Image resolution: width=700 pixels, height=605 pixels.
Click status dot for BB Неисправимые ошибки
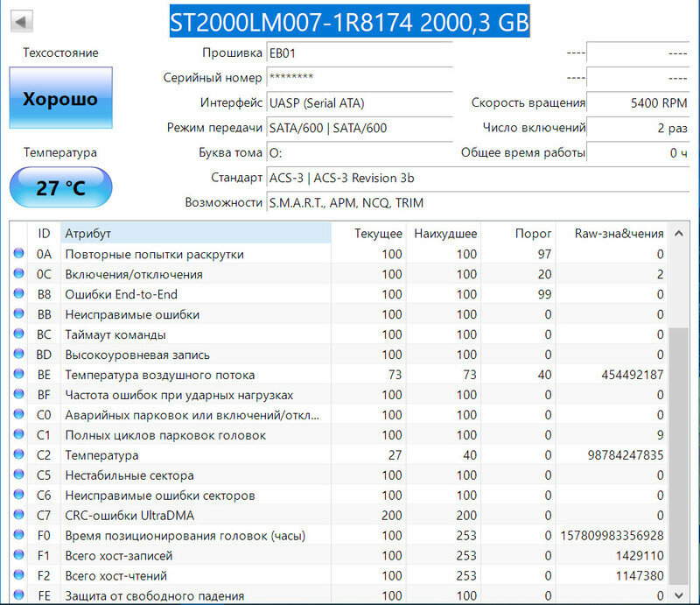coord(18,313)
